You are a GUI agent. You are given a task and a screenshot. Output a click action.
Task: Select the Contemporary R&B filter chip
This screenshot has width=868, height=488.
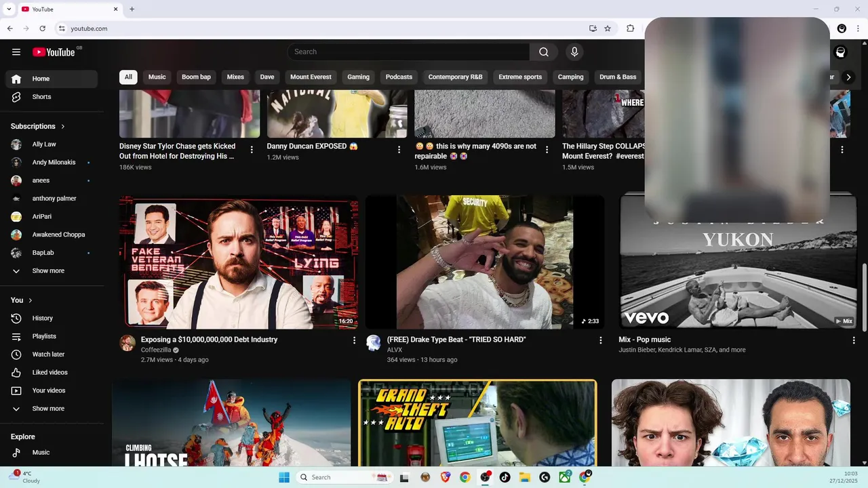coord(455,77)
